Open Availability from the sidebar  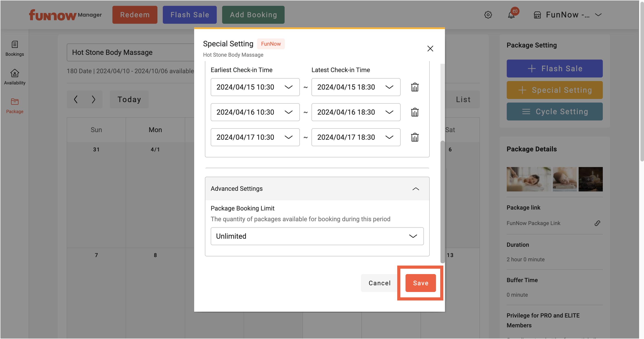pyautogui.click(x=15, y=77)
